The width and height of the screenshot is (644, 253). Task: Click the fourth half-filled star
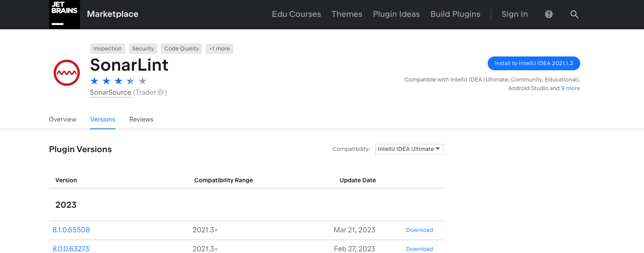tap(131, 81)
